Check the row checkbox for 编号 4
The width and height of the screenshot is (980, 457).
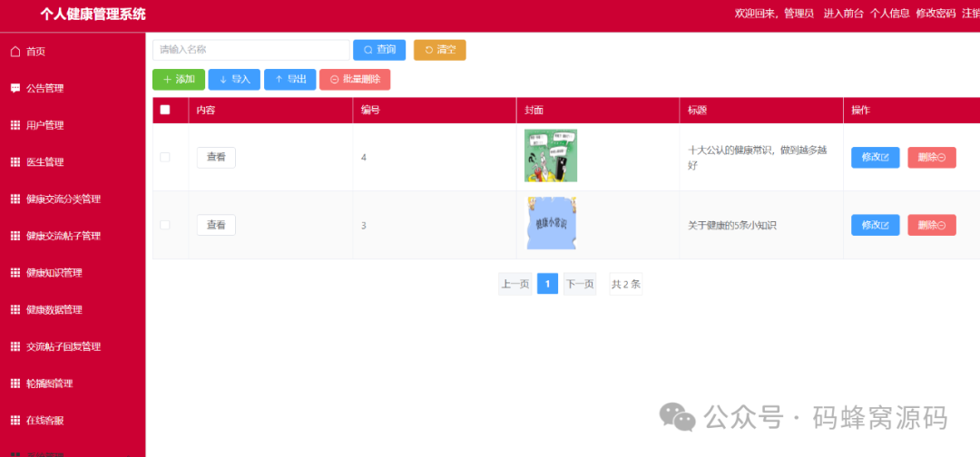(x=165, y=158)
